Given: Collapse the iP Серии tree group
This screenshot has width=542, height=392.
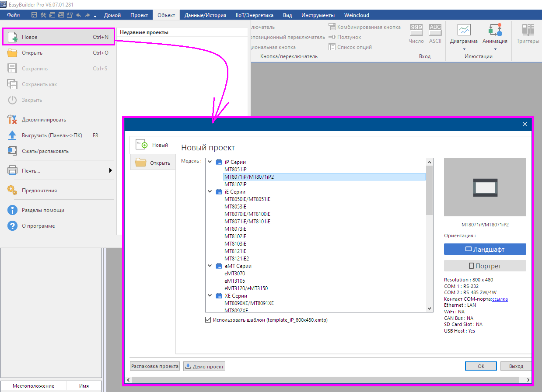Looking at the screenshot, I should [x=210, y=162].
